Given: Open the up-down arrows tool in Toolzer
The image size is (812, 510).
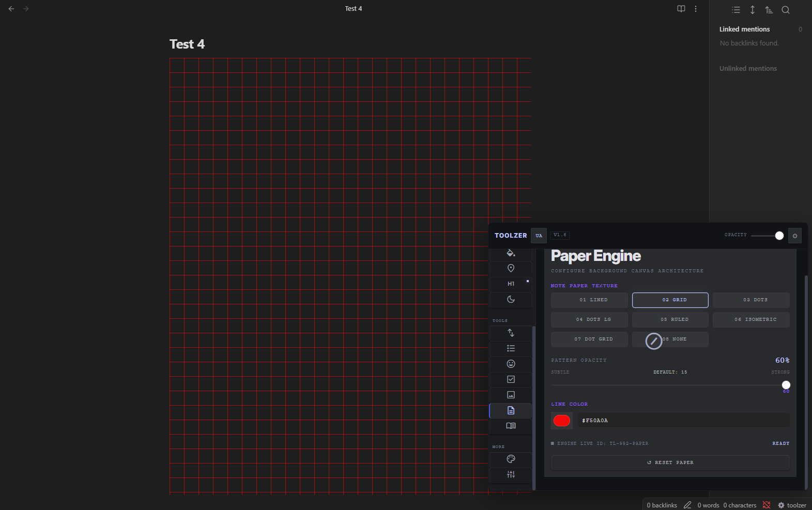Looking at the screenshot, I should coord(511,333).
